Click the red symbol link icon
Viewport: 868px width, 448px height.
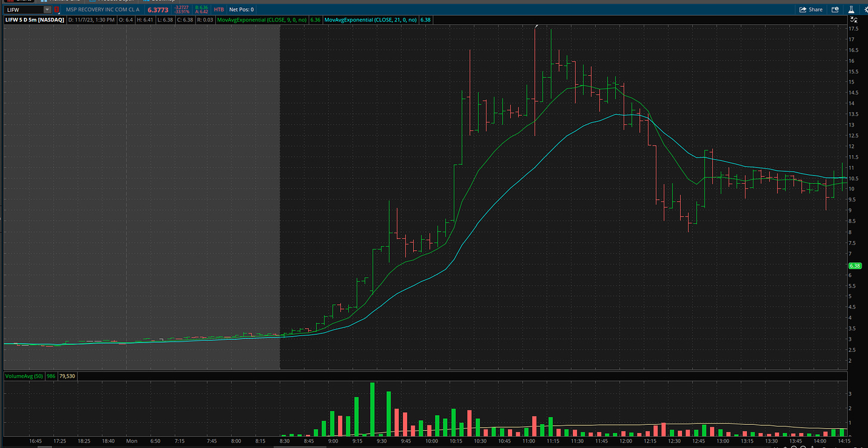[x=57, y=10]
